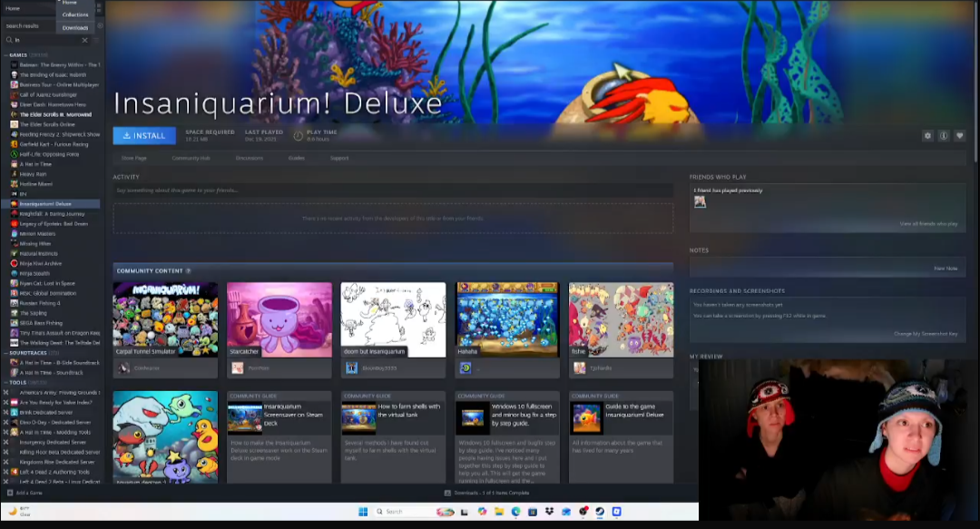Clear the library search with X icon
This screenshot has height=529, width=980.
tap(85, 40)
